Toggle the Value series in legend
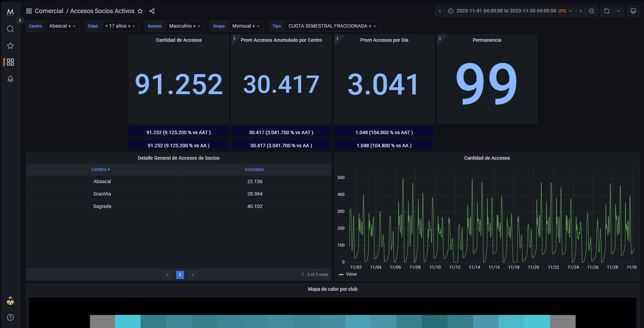 (351, 274)
